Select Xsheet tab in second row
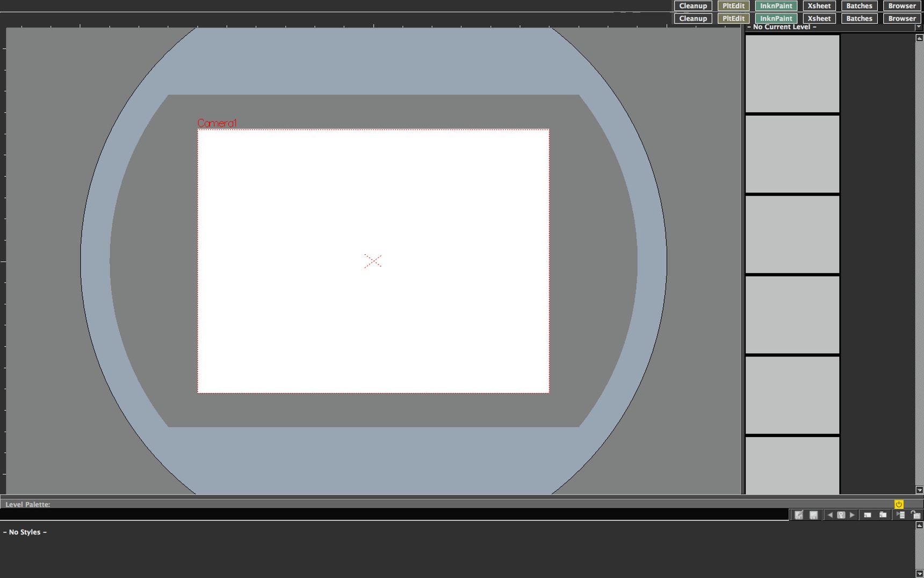Viewport: 924px width, 578px height. point(819,18)
